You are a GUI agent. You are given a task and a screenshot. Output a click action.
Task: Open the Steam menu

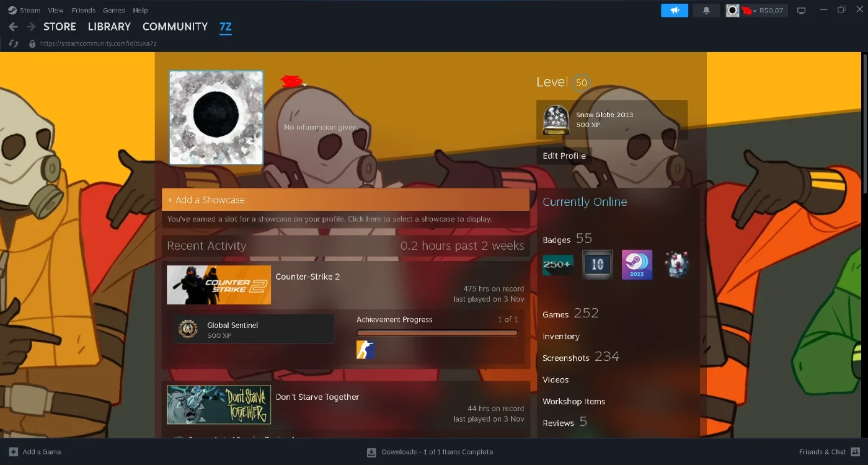pos(30,11)
